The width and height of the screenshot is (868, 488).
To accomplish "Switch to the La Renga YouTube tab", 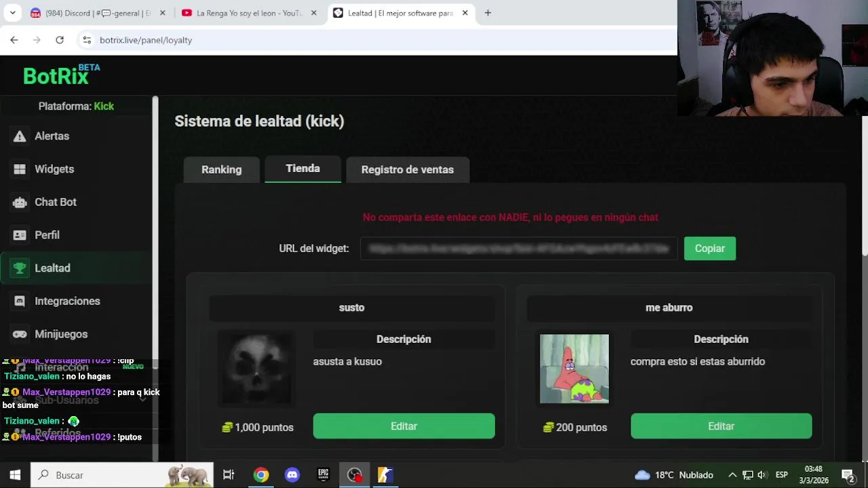I will [249, 13].
